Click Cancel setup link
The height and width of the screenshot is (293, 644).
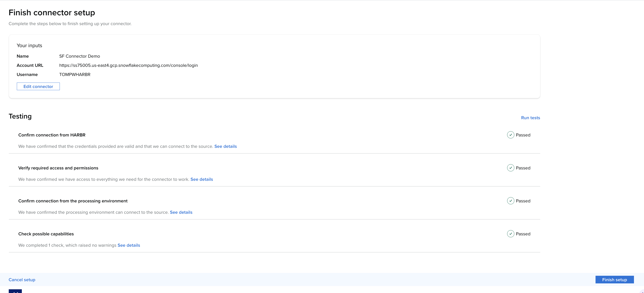point(22,279)
